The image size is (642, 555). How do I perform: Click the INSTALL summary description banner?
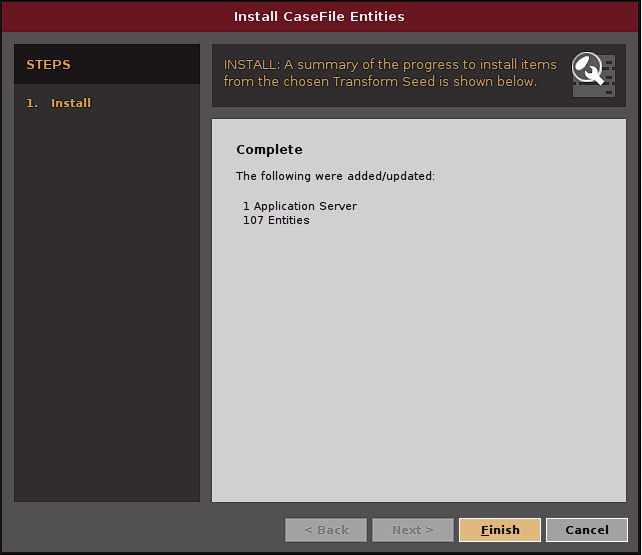click(x=390, y=73)
